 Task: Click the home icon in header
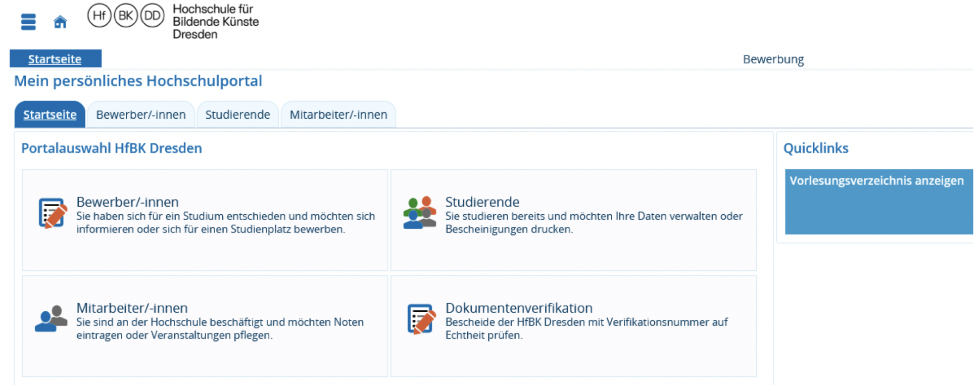60,22
